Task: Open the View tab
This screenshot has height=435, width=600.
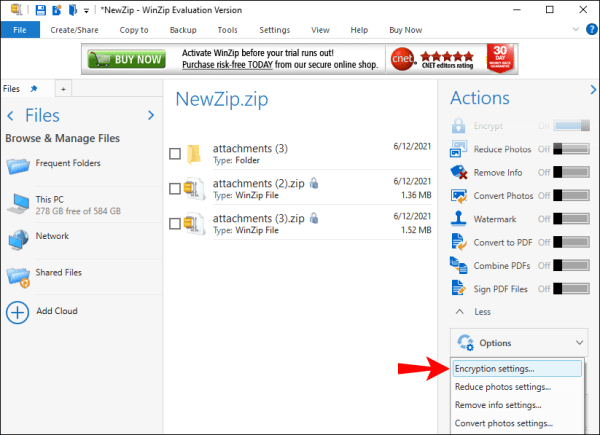Action: click(320, 30)
